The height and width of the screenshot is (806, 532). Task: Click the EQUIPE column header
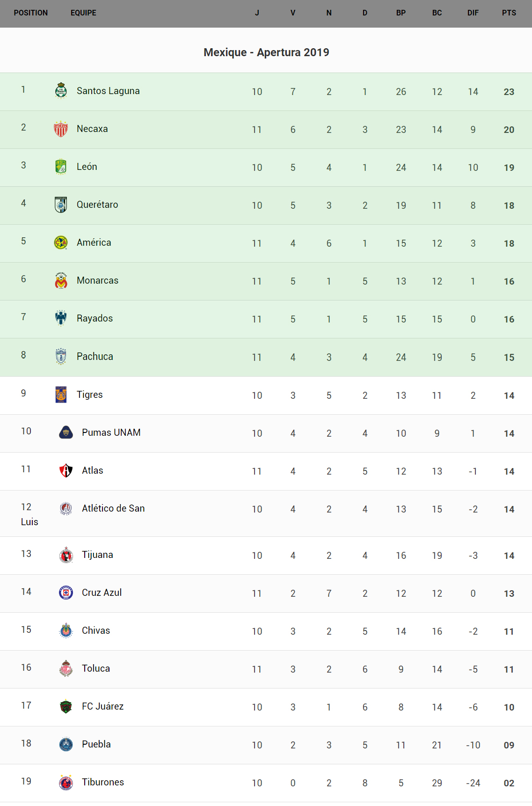point(83,13)
